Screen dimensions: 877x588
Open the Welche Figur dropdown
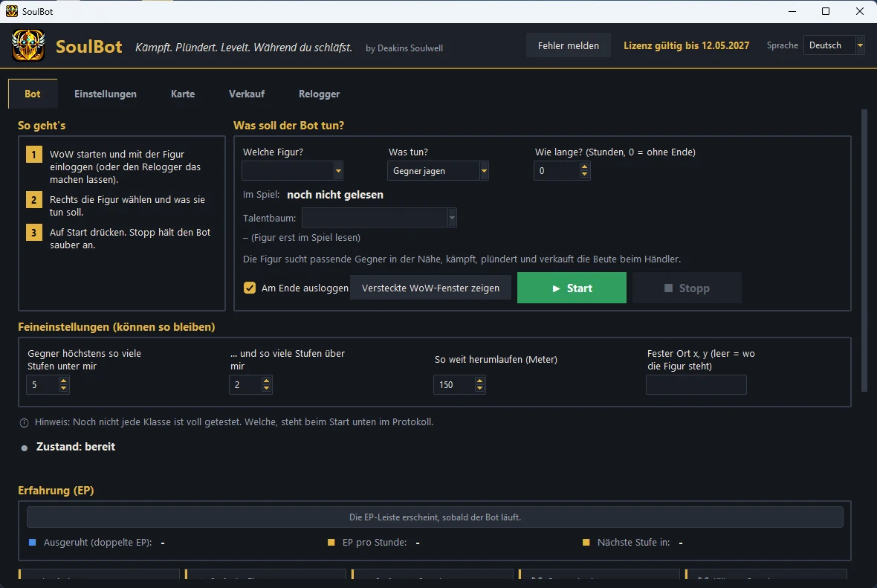tap(292, 171)
